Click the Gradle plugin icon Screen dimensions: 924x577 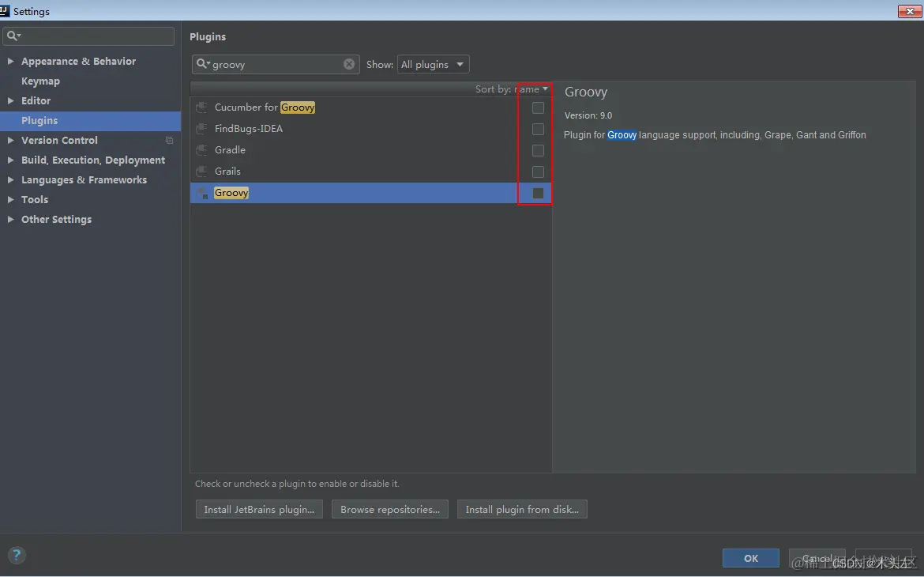click(201, 150)
